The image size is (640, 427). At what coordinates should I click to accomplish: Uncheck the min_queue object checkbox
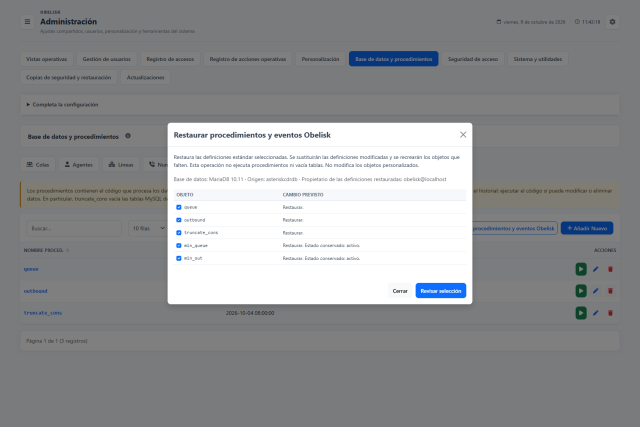tap(179, 245)
